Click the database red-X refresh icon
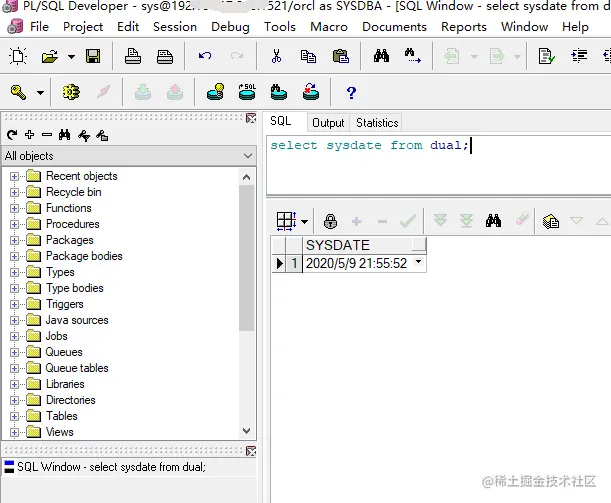This screenshot has width=611, height=503. (311, 92)
